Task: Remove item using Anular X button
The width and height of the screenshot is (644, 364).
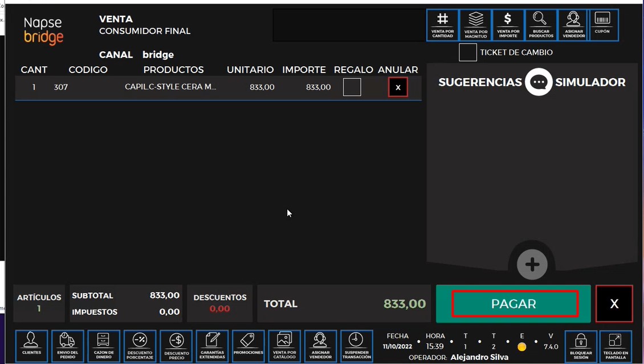Action: 398,87
